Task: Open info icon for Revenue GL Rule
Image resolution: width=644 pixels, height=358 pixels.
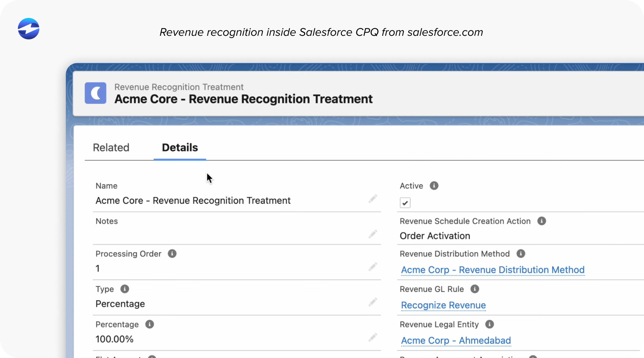Action: point(475,289)
